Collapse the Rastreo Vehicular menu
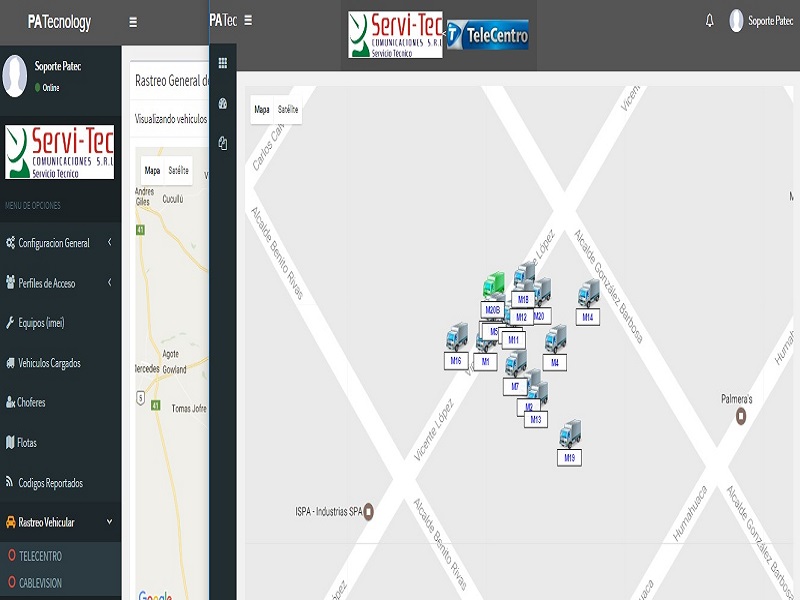The width and height of the screenshot is (800, 600). point(60,522)
